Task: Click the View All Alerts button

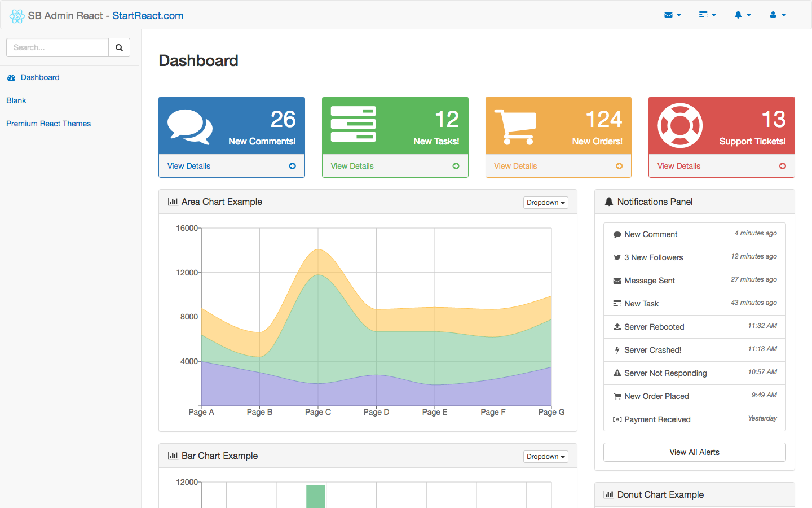Action: (695, 452)
